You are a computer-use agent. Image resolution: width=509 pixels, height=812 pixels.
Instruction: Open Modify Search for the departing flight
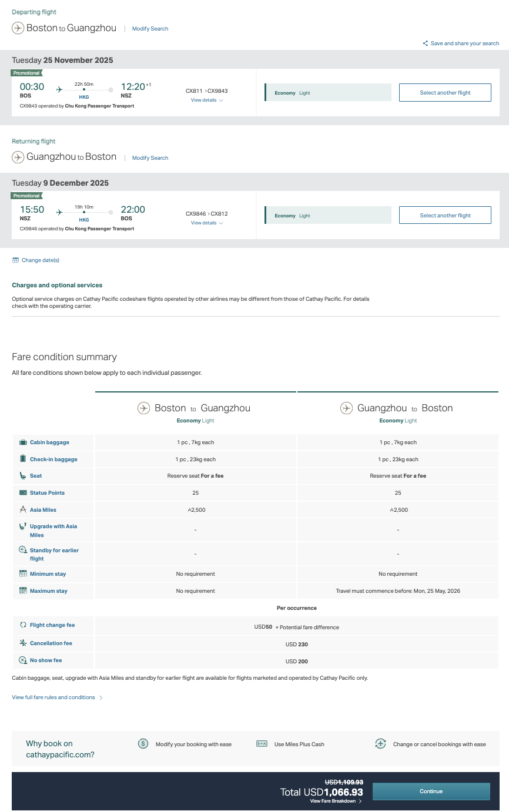(150, 29)
